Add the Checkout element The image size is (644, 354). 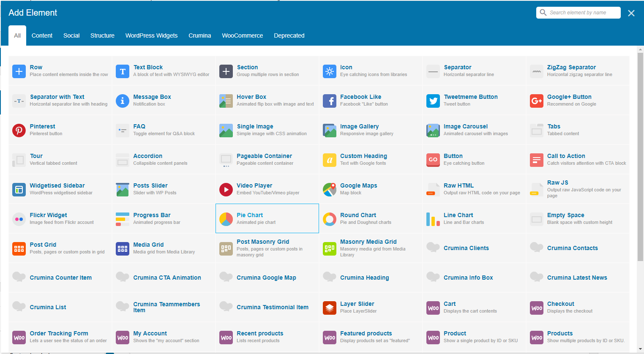click(x=578, y=307)
